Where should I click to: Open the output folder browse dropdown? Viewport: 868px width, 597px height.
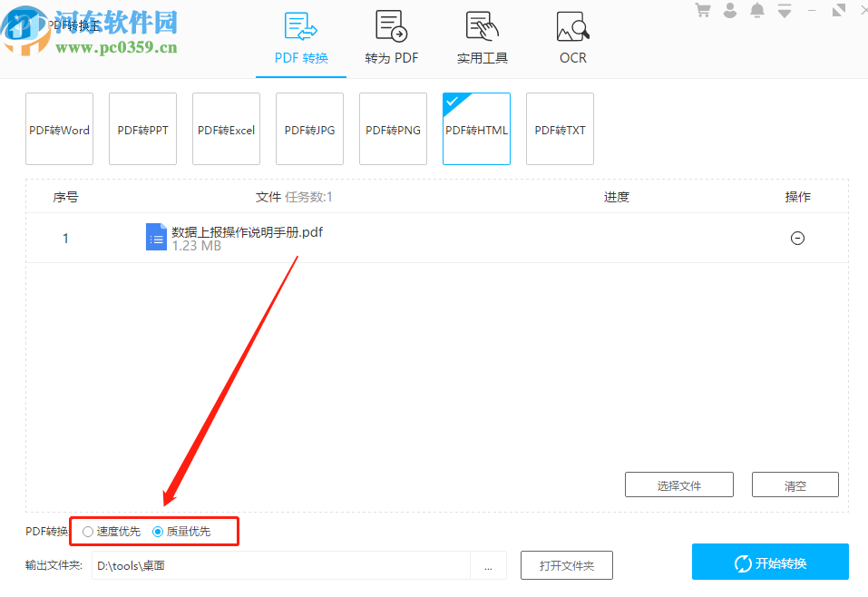(489, 565)
